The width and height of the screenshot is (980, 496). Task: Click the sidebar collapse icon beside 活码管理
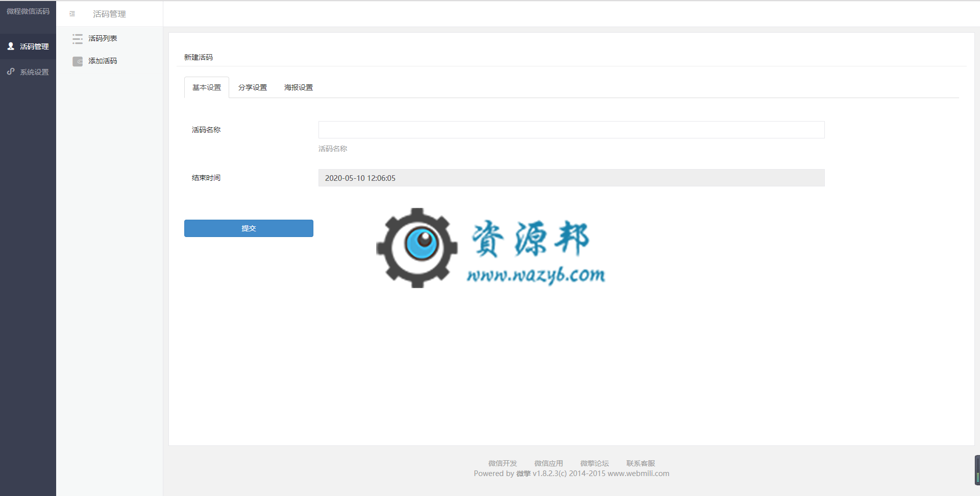(x=72, y=14)
